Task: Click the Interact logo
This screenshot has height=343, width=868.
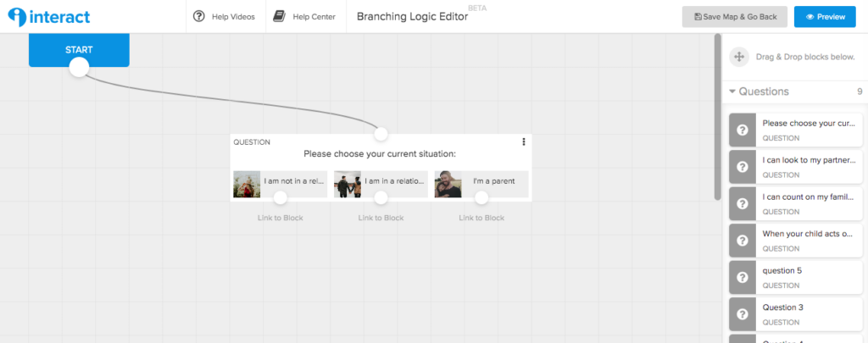Action: point(49,17)
